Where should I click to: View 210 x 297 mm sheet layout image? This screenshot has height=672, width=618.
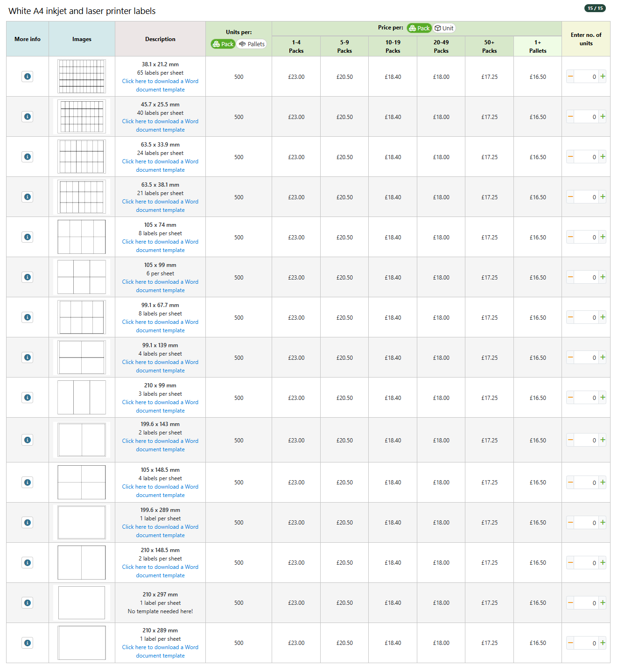tap(82, 602)
